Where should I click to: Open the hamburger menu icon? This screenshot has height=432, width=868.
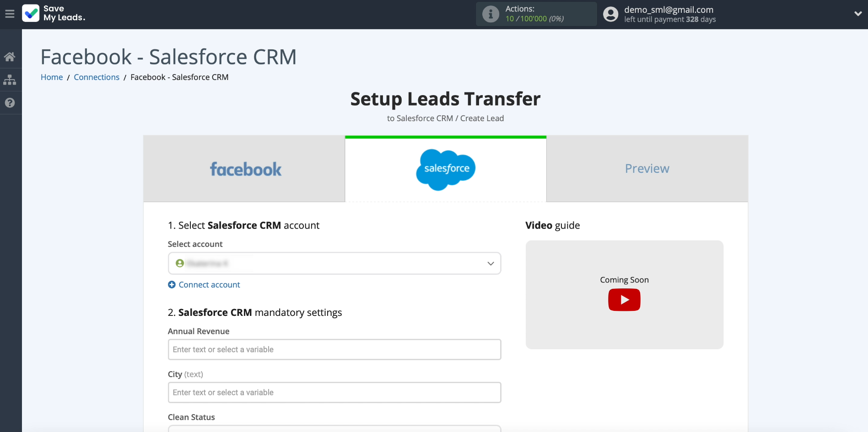point(10,14)
